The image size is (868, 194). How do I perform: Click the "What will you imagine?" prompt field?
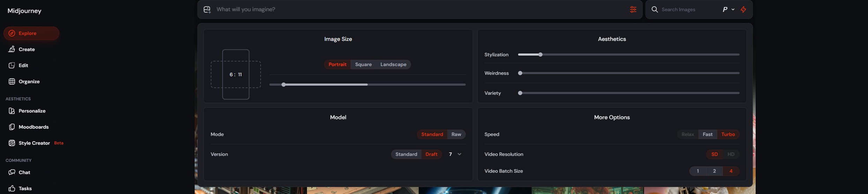(x=419, y=9)
